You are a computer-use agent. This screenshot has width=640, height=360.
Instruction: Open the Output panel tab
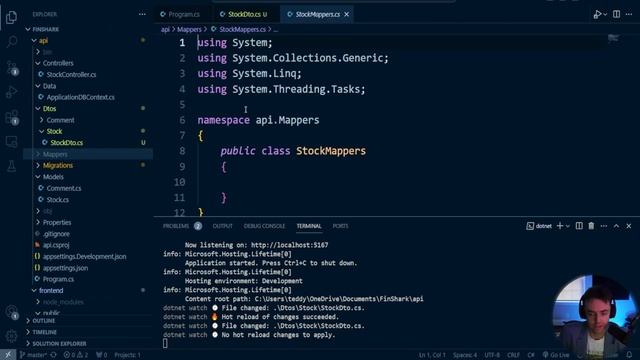[x=222, y=226]
